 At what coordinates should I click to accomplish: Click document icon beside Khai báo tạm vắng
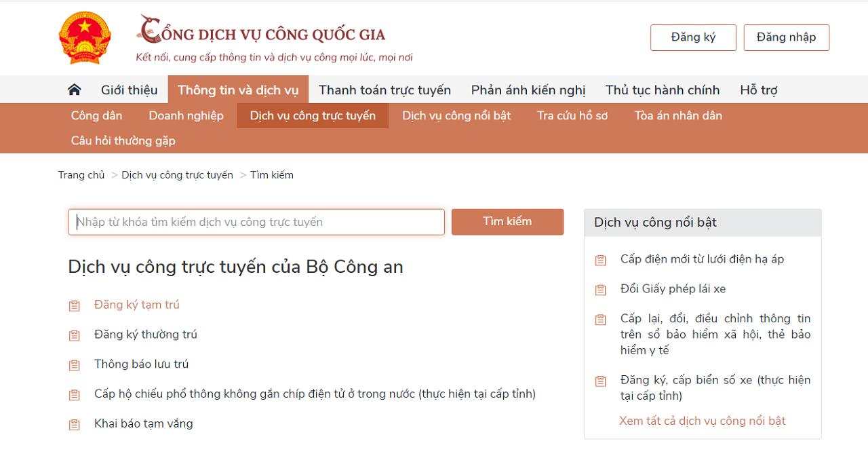[75, 425]
